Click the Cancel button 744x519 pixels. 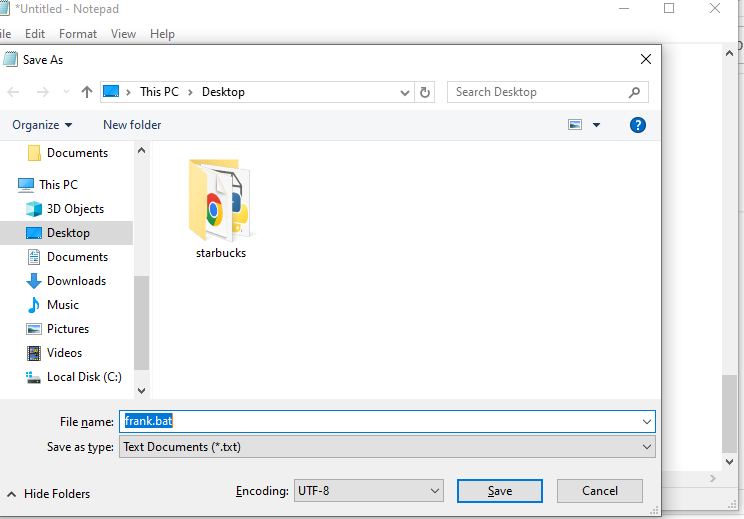coord(600,491)
